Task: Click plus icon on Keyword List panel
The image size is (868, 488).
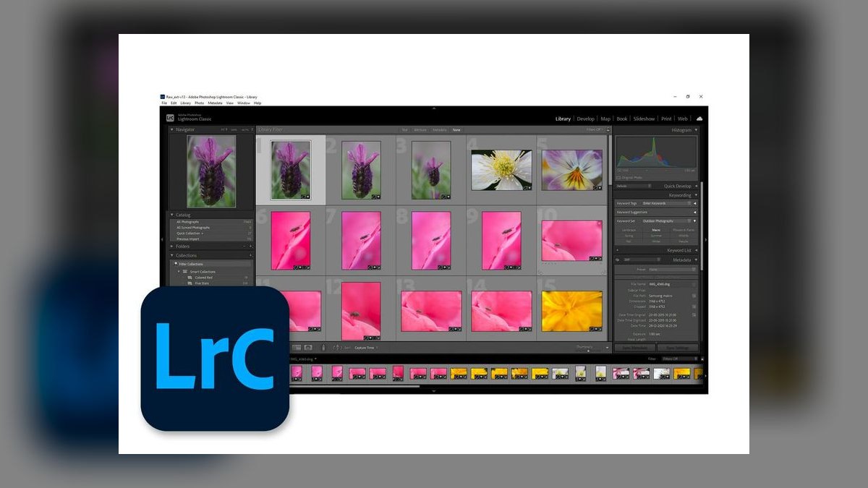Action: click(x=618, y=250)
